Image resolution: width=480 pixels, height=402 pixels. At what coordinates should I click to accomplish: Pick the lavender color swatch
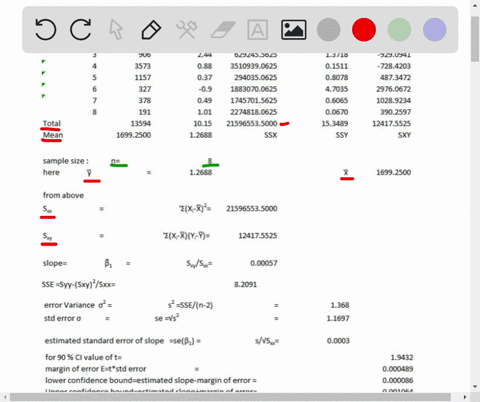pyautogui.click(x=435, y=30)
